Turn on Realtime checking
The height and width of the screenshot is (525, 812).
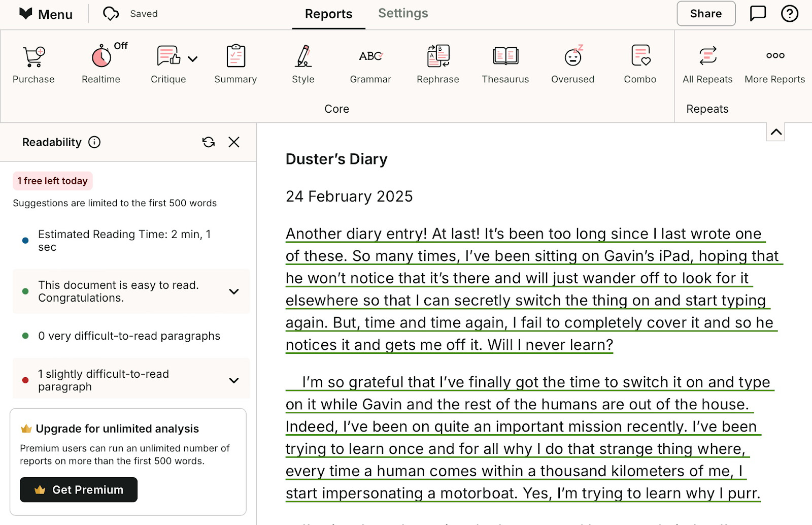coord(100,62)
